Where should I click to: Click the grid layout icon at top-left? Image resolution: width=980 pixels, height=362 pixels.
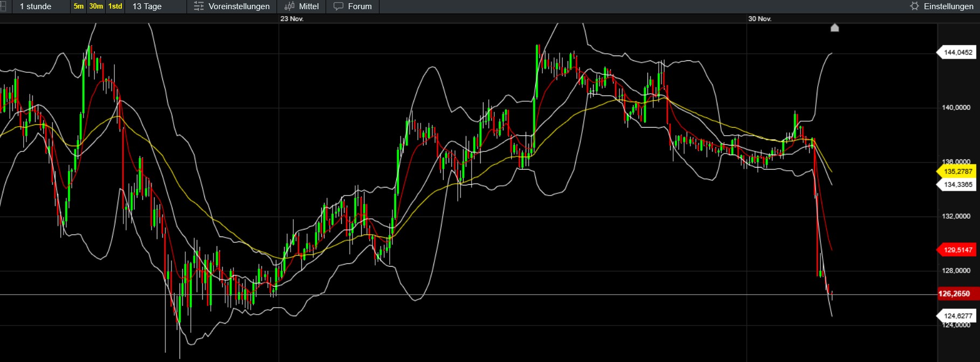[3, 6]
